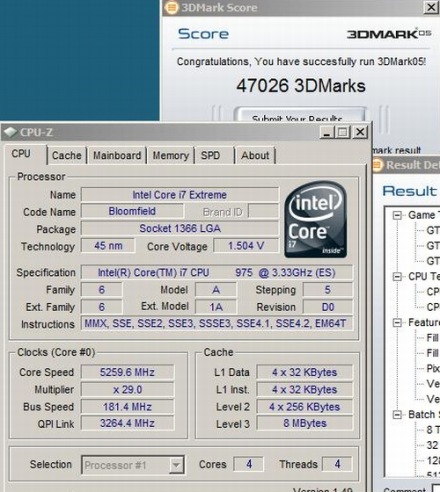This screenshot has height=492, width=440.
Task: Click the Intel Core i7 logo badge
Action: click(x=315, y=220)
